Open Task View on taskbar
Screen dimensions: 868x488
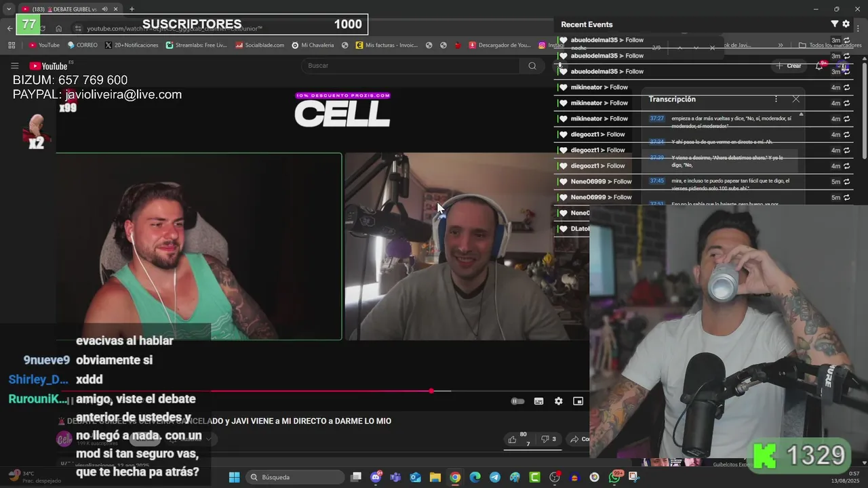coord(356,477)
